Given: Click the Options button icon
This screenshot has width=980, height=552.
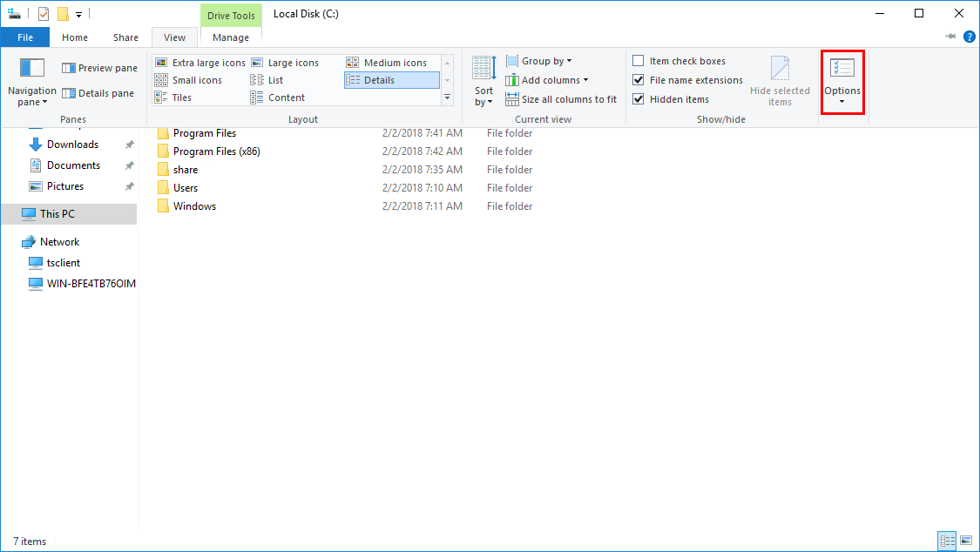Looking at the screenshot, I should pyautogui.click(x=841, y=67).
